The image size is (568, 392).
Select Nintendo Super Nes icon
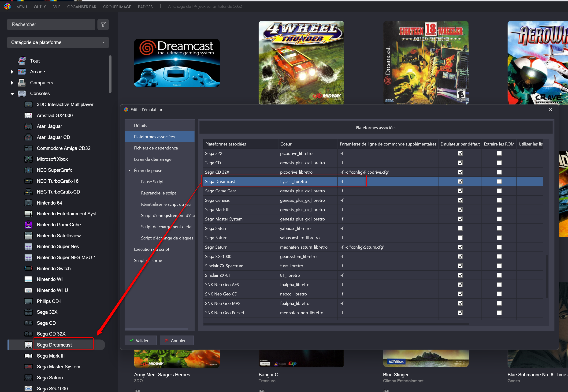point(29,246)
